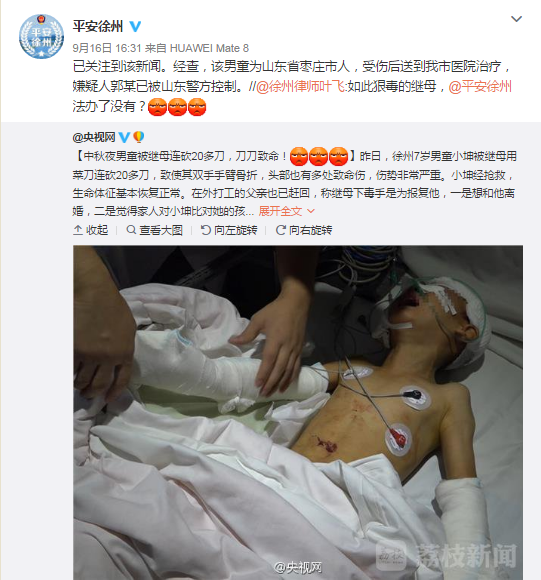This screenshot has width=541, height=580.
Task: Open the @平安徐州 mention in post text
Action: coord(480,87)
